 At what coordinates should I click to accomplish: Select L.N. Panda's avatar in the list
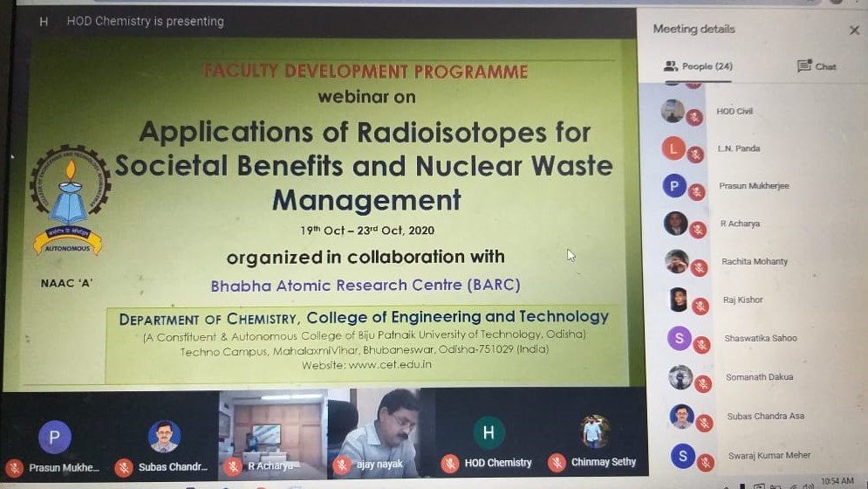tap(673, 148)
